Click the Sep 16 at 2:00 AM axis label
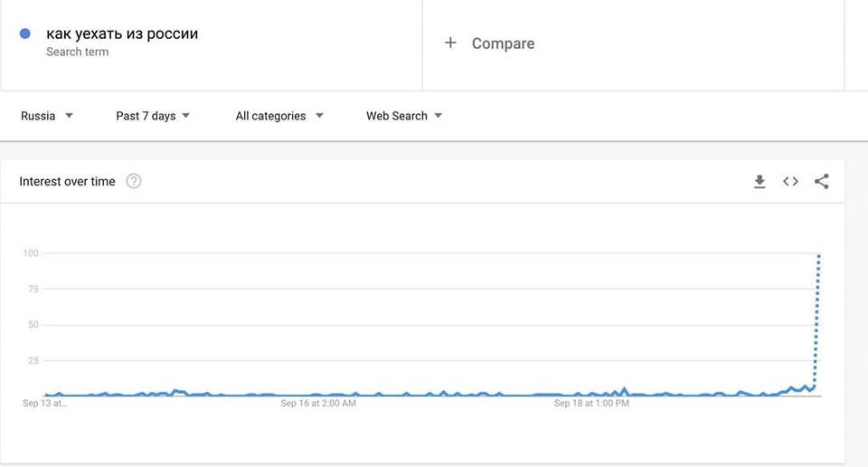Screen dimensions: 868x467 click(x=318, y=404)
